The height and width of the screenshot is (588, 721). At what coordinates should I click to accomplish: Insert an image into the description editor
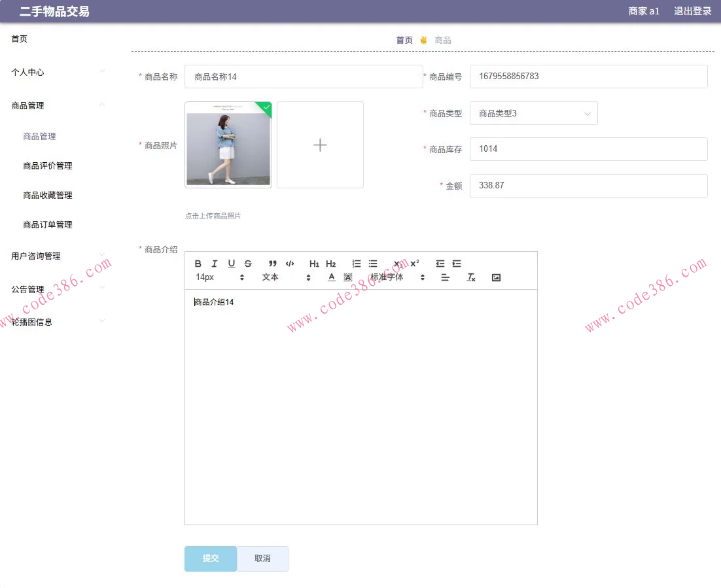click(x=496, y=277)
